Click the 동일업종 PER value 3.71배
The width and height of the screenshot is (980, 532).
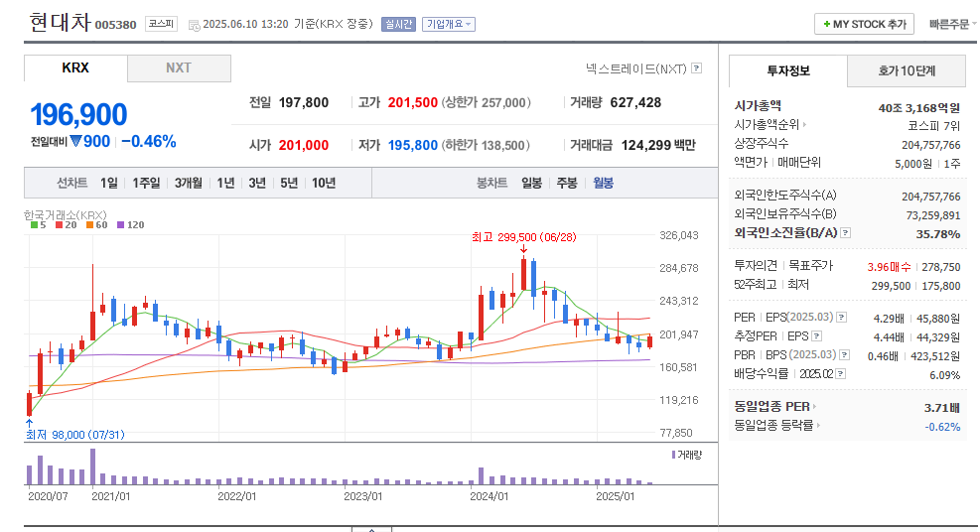942,408
